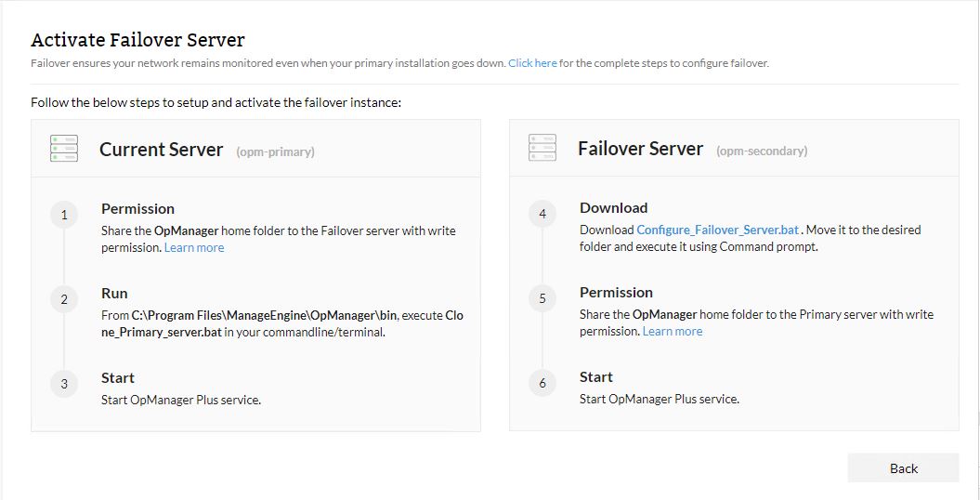The image size is (980, 500).
Task: Click the opm-secondary server name label
Action: coord(762,151)
